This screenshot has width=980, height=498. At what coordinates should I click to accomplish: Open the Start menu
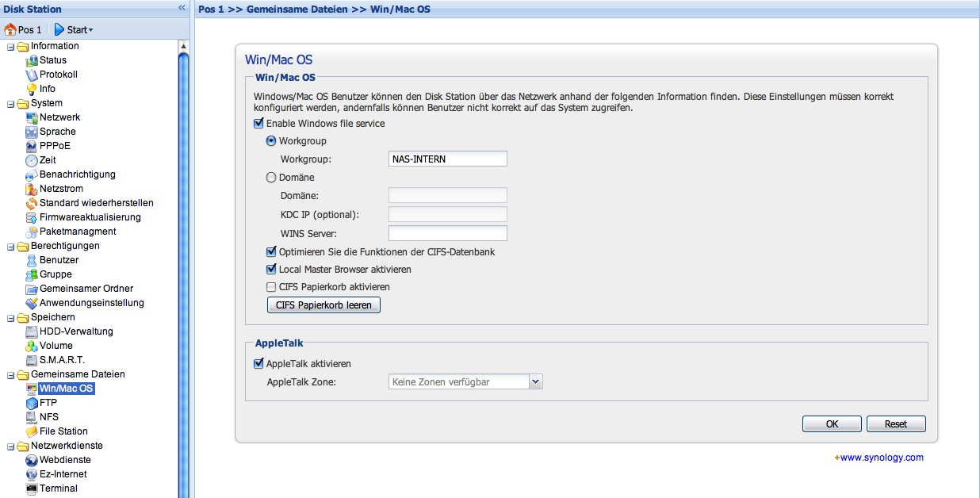[x=74, y=29]
